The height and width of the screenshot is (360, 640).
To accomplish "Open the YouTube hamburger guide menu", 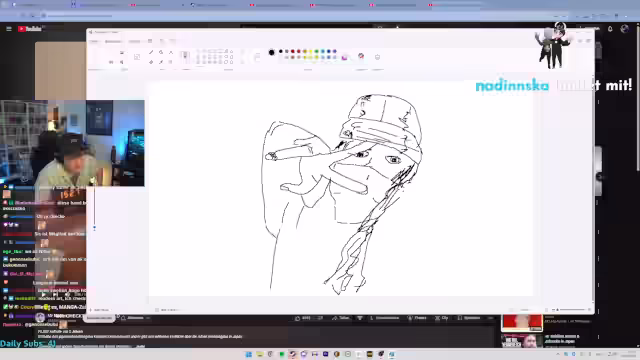I will [x=9, y=29].
